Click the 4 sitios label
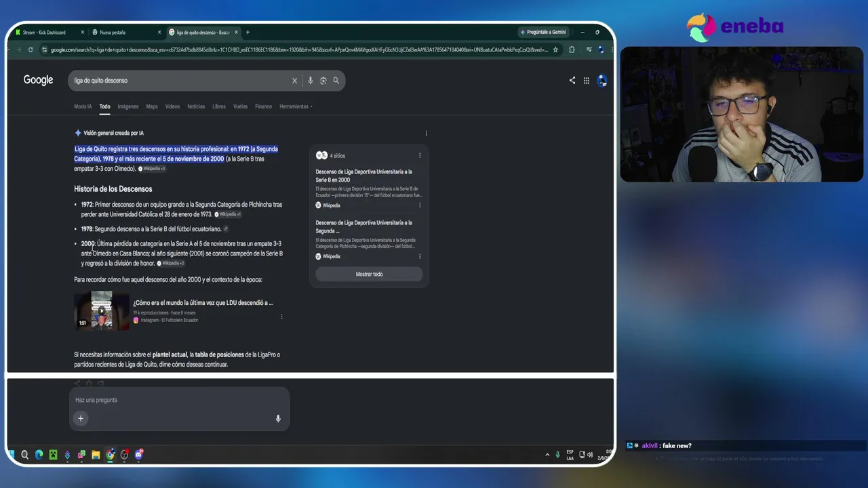 click(337, 156)
